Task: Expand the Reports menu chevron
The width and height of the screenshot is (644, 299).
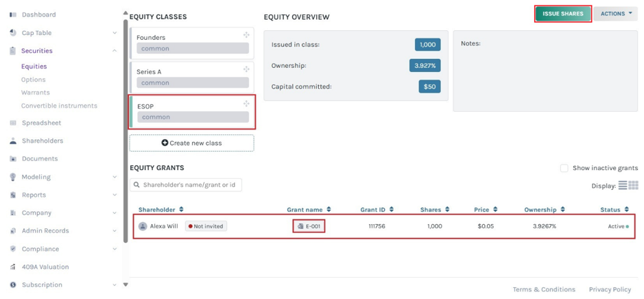Action: (115, 195)
